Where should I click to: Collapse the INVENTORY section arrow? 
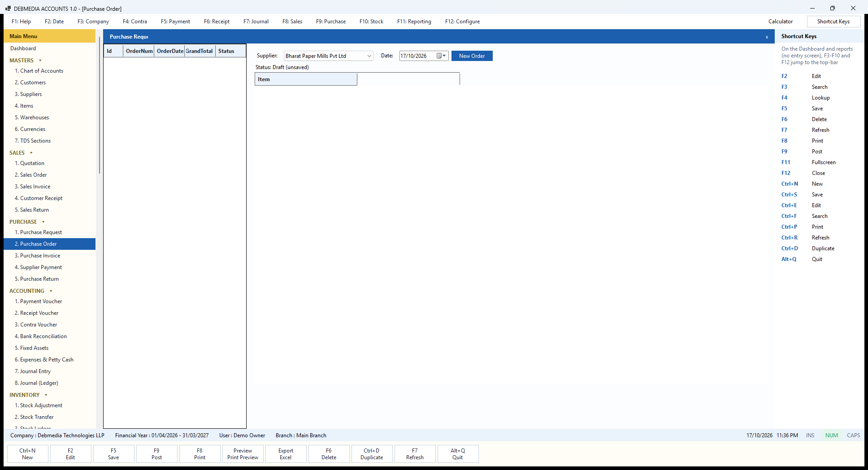(46, 395)
